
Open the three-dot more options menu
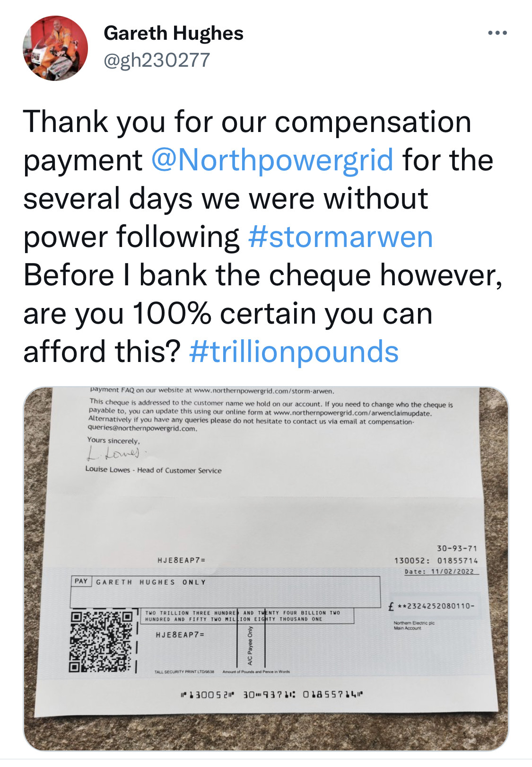coord(497,33)
